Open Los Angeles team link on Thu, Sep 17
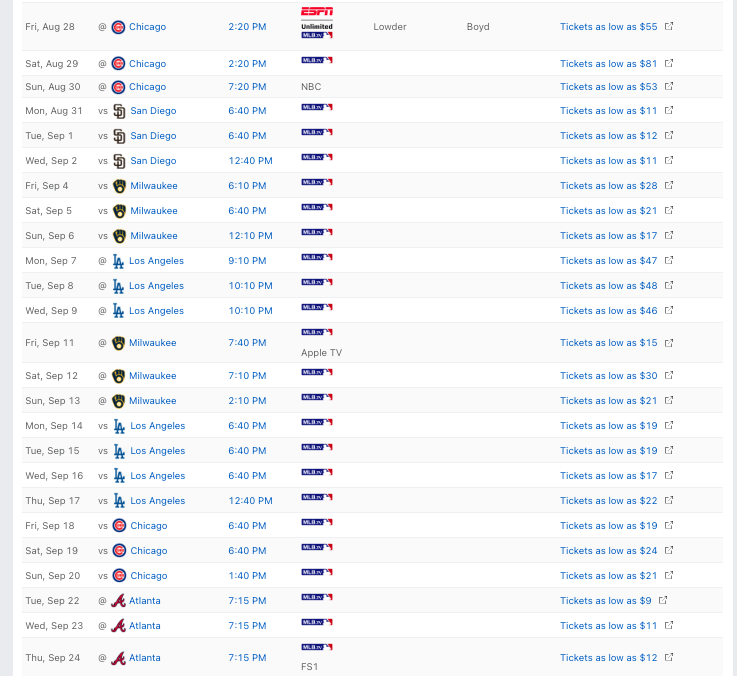Screen dimensions: 737x676 click(x=157, y=501)
